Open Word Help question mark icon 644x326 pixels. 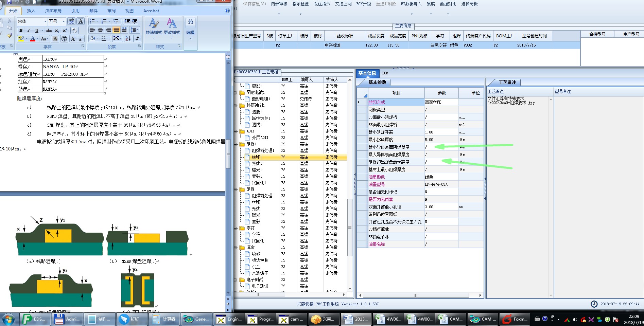click(x=227, y=11)
